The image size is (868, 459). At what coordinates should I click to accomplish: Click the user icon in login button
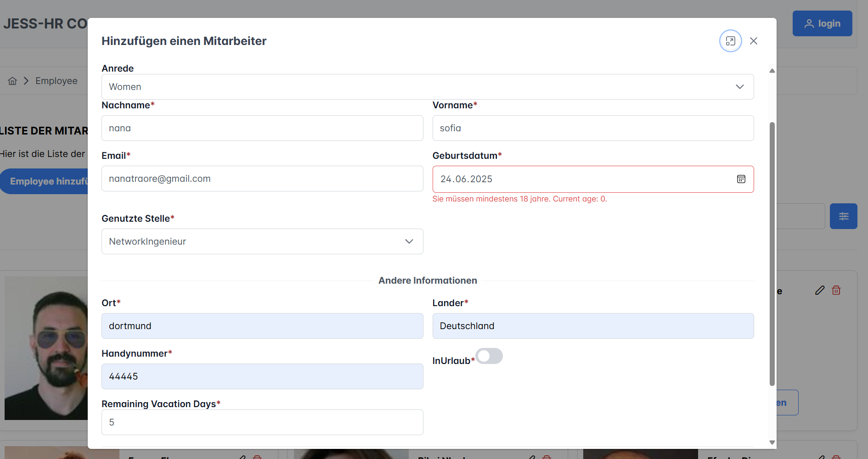pyautogui.click(x=809, y=23)
